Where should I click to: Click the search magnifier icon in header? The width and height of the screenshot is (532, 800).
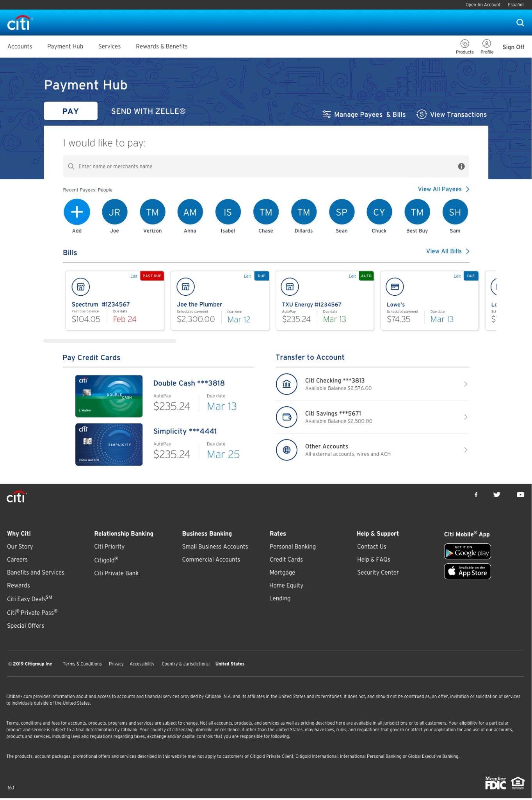click(520, 22)
